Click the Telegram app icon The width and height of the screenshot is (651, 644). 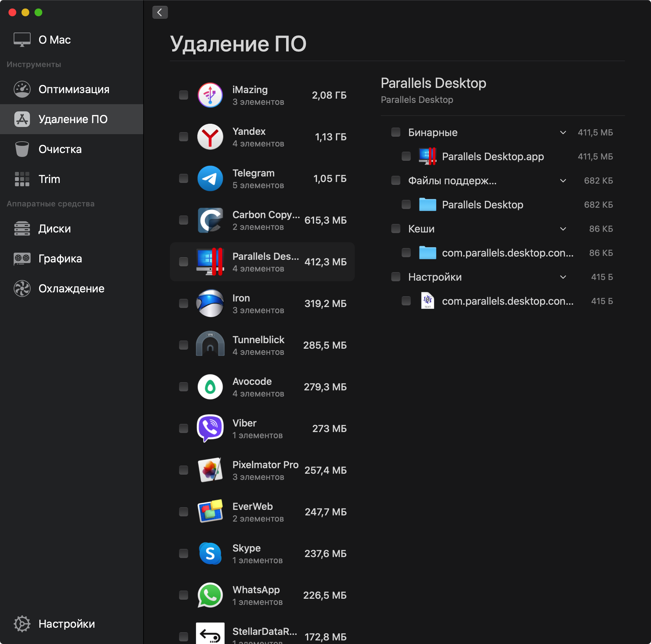(210, 179)
